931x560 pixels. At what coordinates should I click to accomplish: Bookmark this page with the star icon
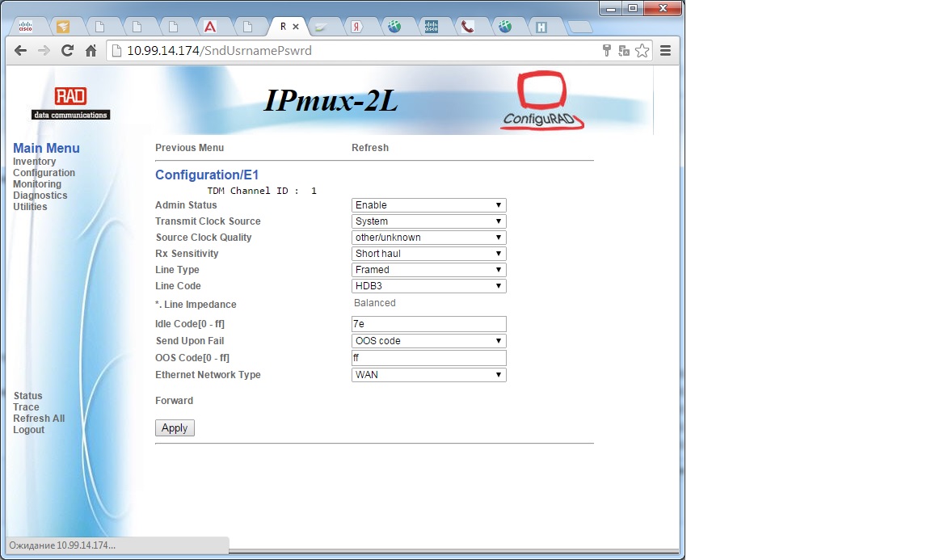click(642, 50)
